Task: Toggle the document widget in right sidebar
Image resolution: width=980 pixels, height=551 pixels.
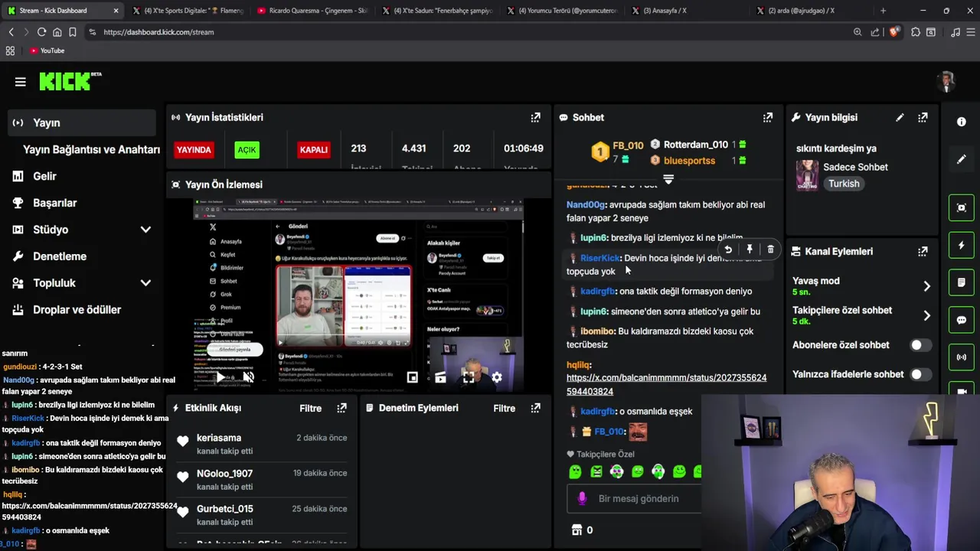Action: pos(962,282)
